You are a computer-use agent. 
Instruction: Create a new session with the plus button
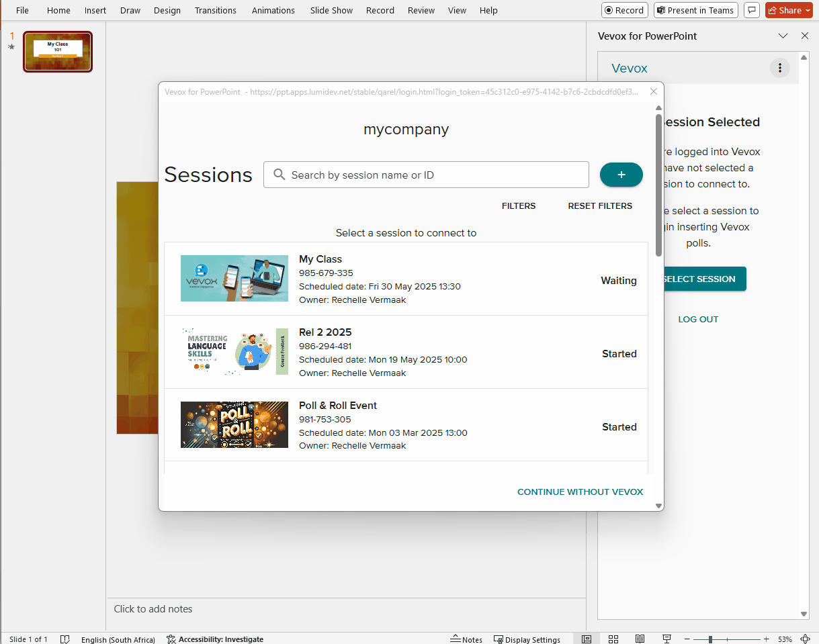coord(621,175)
